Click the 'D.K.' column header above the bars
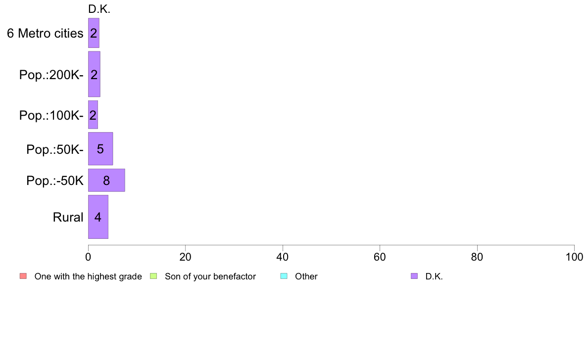The width and height of the screenshot is (588, 364). (99, 9)
